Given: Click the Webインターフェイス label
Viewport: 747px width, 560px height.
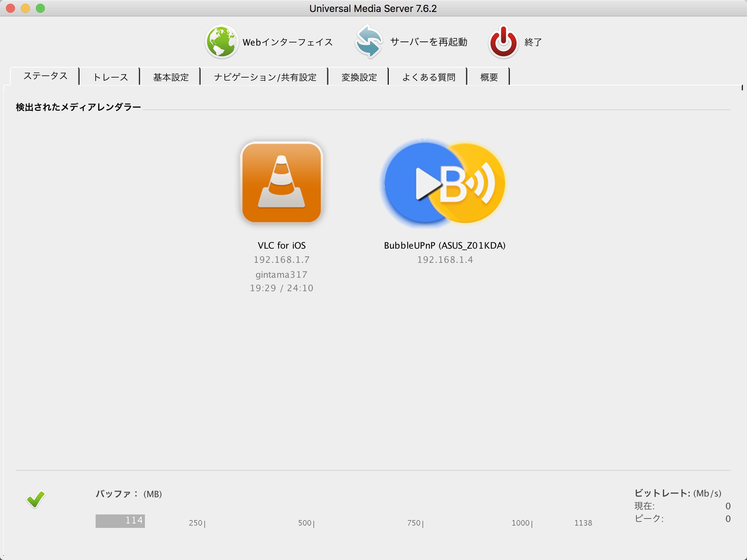Looking at the screenshot, I should click(288, 42).
